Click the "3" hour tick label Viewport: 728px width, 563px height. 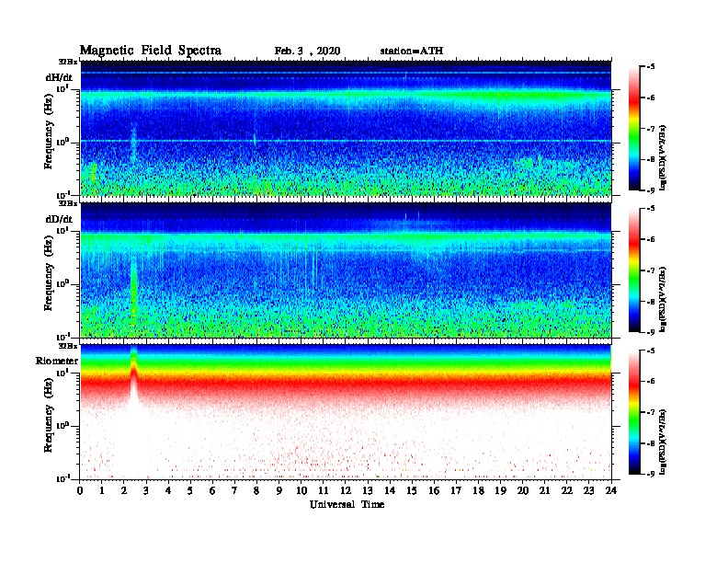pos(146,490)
